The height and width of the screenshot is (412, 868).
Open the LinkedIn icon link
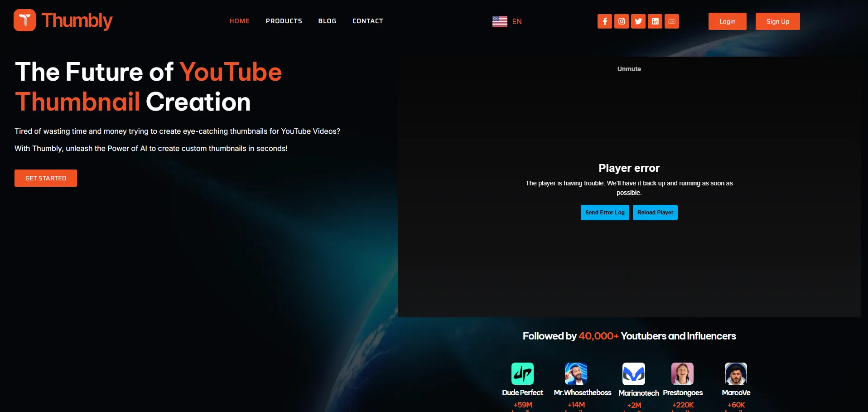655,21
